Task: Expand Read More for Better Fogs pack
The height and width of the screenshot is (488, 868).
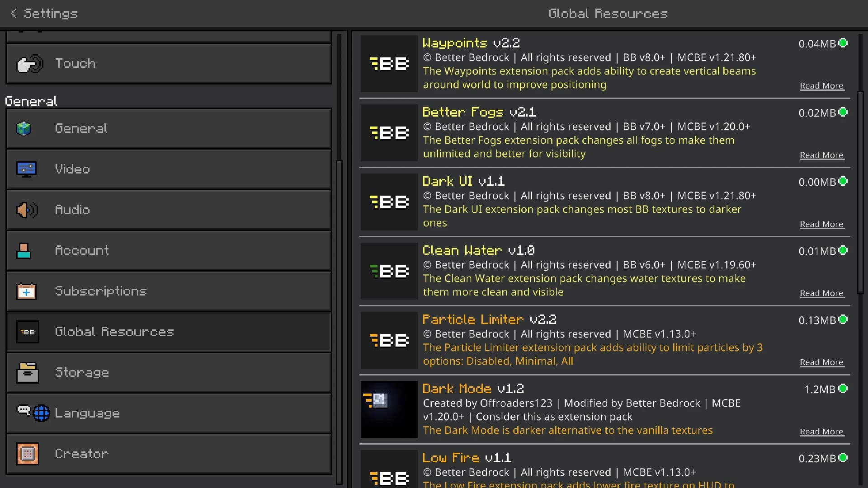Action: tap(821, 155)
